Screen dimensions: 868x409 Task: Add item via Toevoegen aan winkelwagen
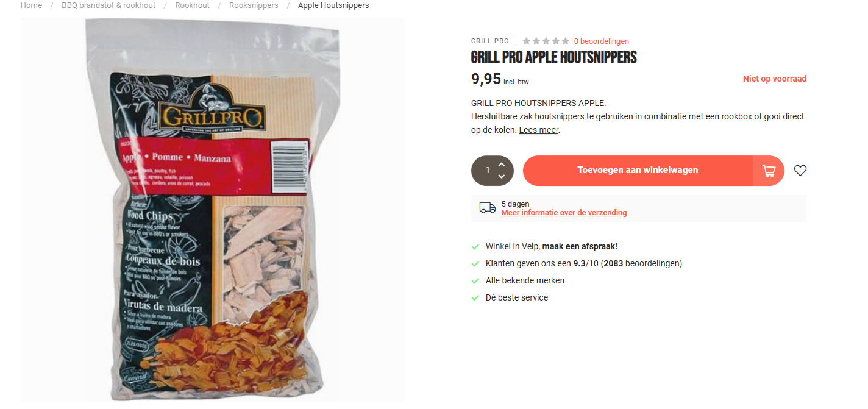(638, 171)
